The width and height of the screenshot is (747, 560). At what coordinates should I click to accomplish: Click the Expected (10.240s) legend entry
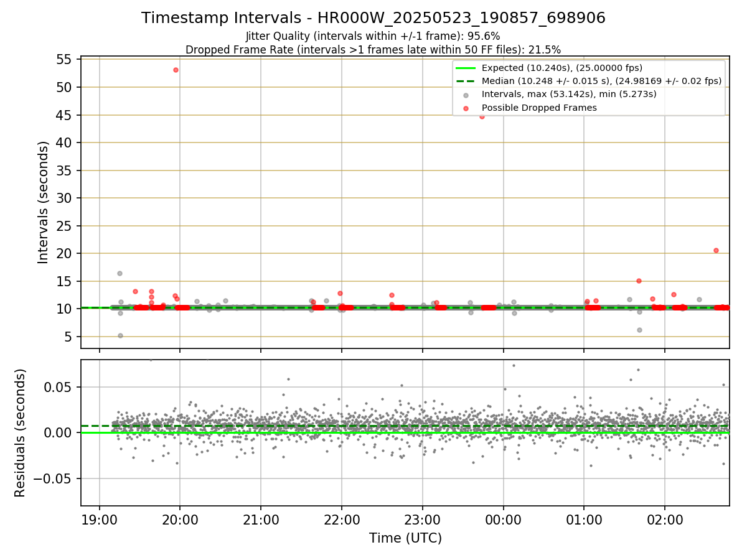point(562,68)
